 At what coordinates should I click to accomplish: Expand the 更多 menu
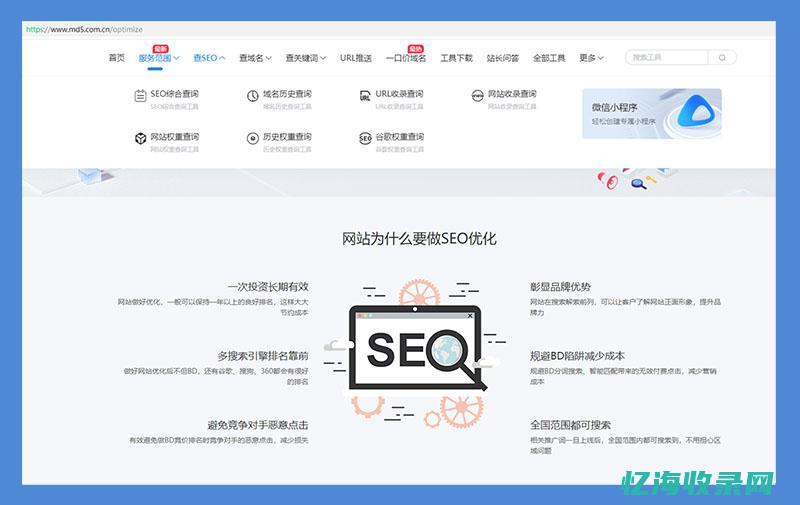click(x=591, y=58)
